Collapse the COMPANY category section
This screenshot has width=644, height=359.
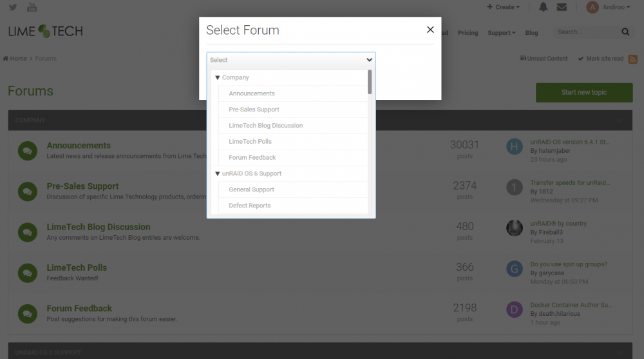pyautogui.click(x=619, y=121)
